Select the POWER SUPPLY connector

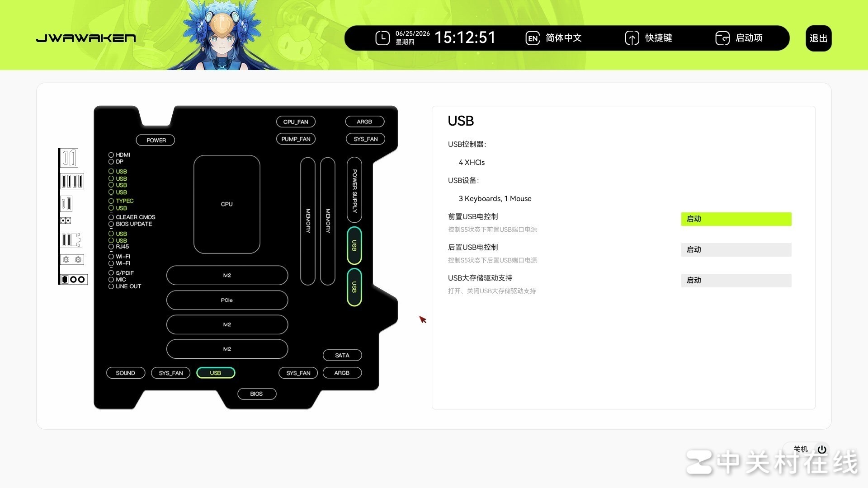click(x=354, y=190)
